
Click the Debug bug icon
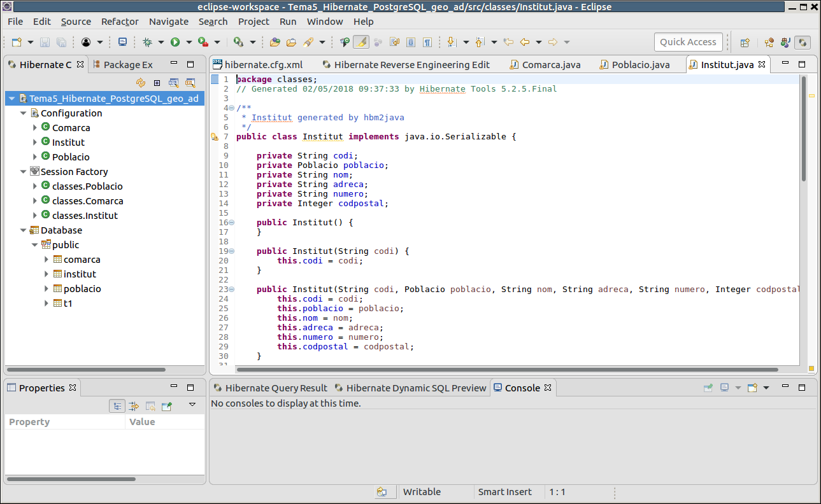[x=147, y=42]
